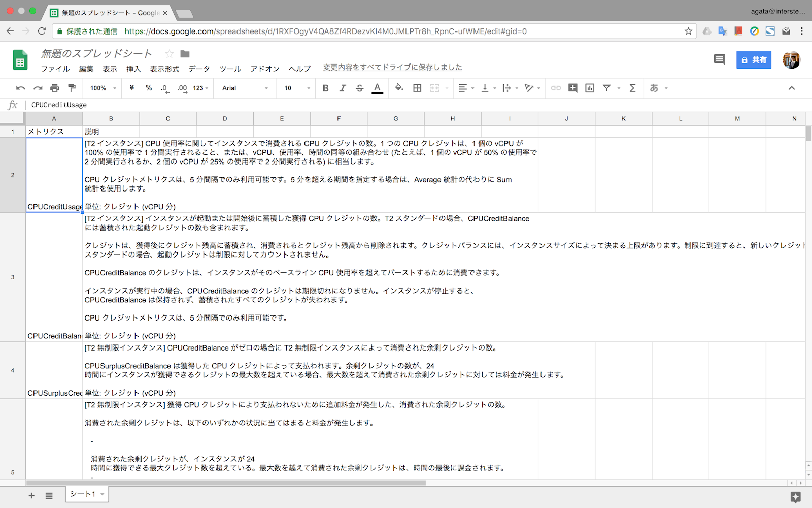This screenshot has width=812, height=508.
Task: Select row 3 header
Action: click(13, 277)
